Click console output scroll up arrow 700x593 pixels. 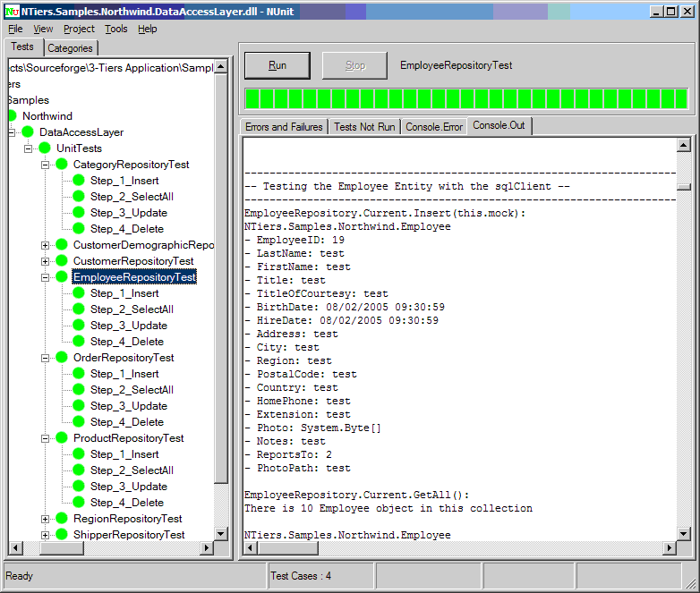click(x=684, y=145)
